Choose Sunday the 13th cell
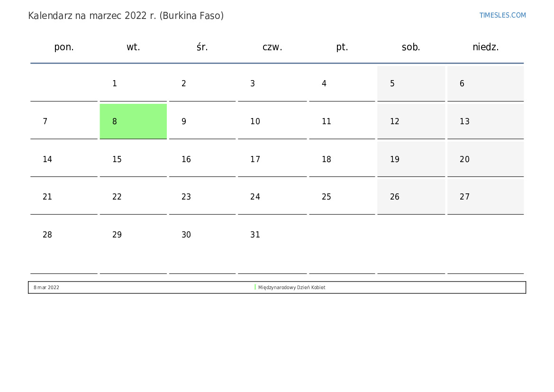This screenshot has width=554, height=392. (485, 121)
